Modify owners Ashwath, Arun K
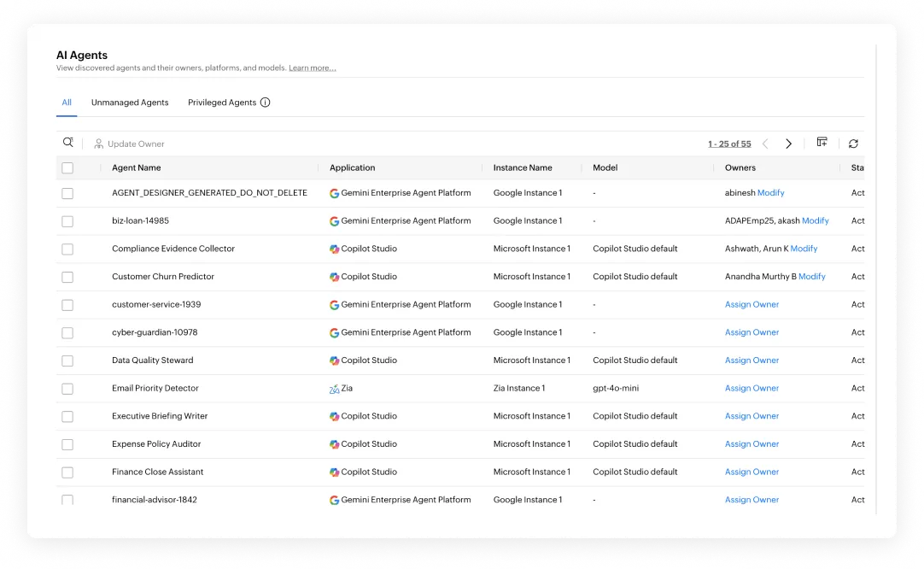Image resolution: width=924 pixels, height=569 pixels. pos(804,249)
